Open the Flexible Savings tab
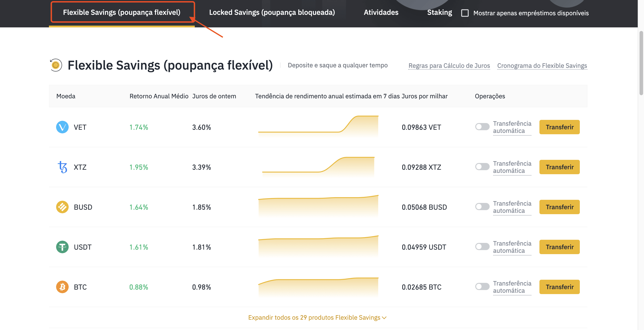The image size is (644, 330). (x=122, y=12)
